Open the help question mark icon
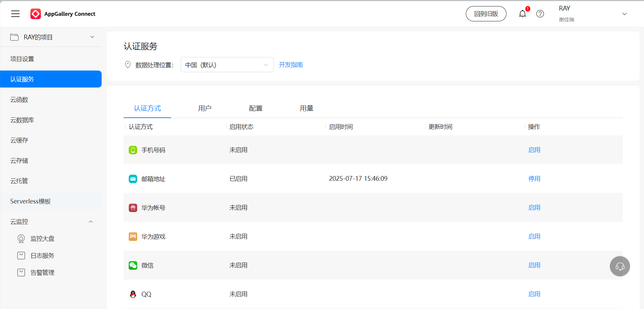644x309 pixels. (540, 14)
